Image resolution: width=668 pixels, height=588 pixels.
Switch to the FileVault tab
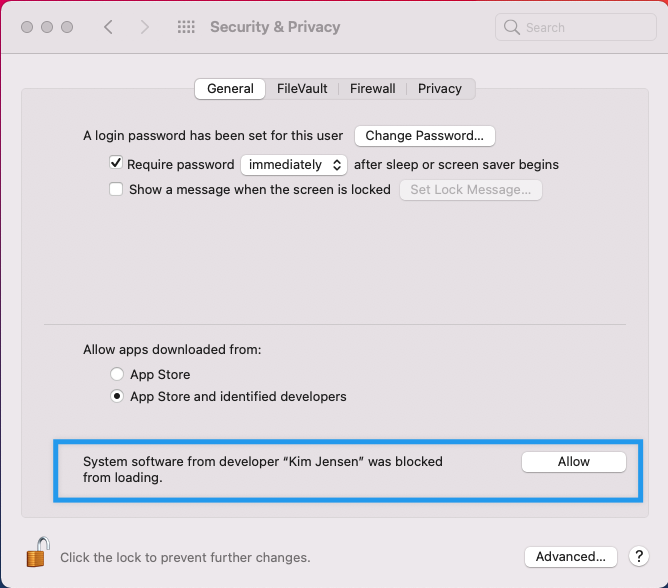pyautogui.click(x=302, y=89)
